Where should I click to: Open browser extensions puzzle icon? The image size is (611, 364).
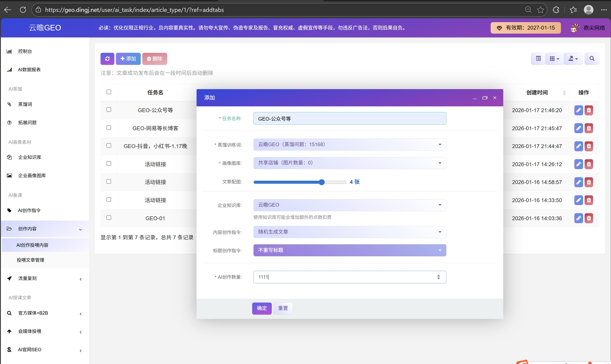point(556,10)
